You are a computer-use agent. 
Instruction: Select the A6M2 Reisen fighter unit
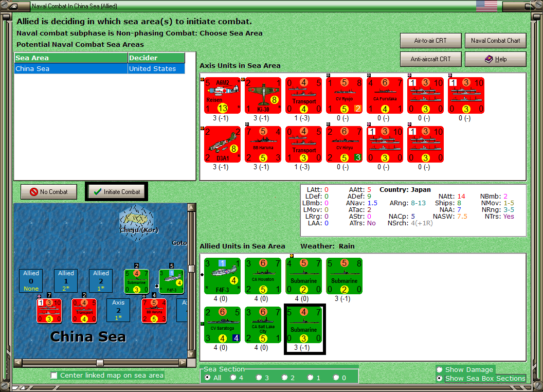coord(222,95)
